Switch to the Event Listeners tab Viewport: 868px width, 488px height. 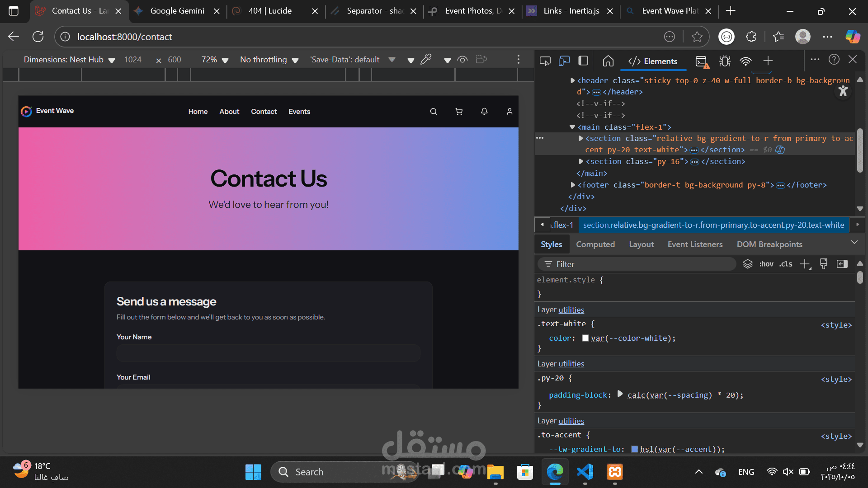pos(695,244)
